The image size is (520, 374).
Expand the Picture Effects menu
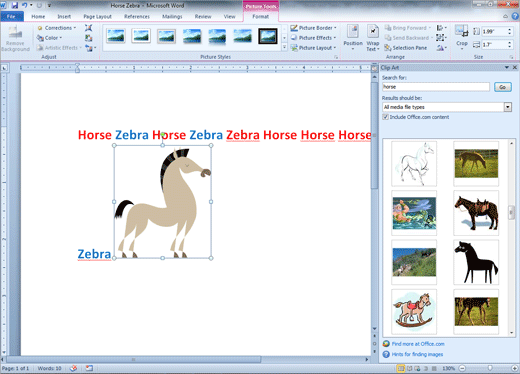point(313,38)
